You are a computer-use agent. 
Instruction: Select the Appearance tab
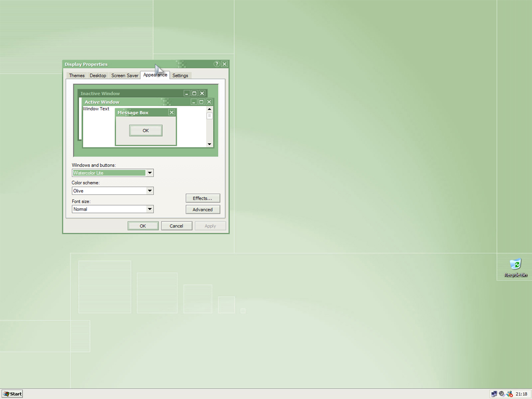pyautogui.click(x=155, y=75)
